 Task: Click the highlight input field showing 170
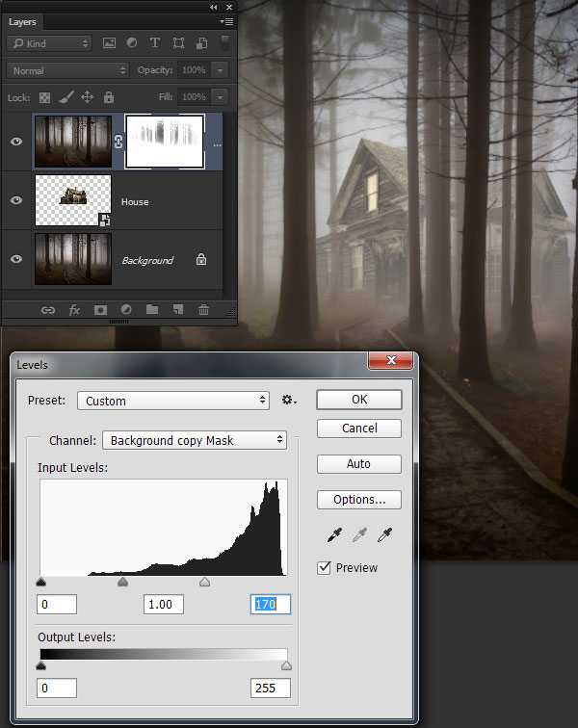pyautogui.click(x=271, y=605)
